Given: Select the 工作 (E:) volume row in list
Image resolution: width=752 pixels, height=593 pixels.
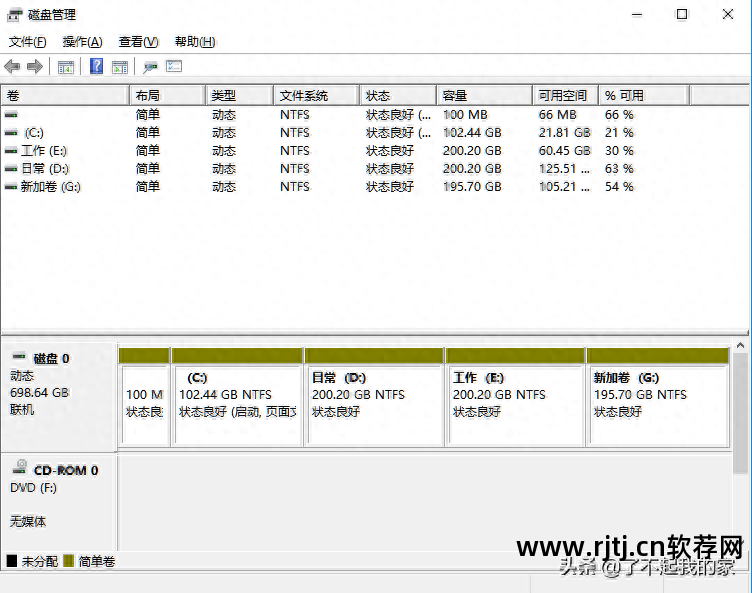Looking at the screenshot, I should 44,151.
